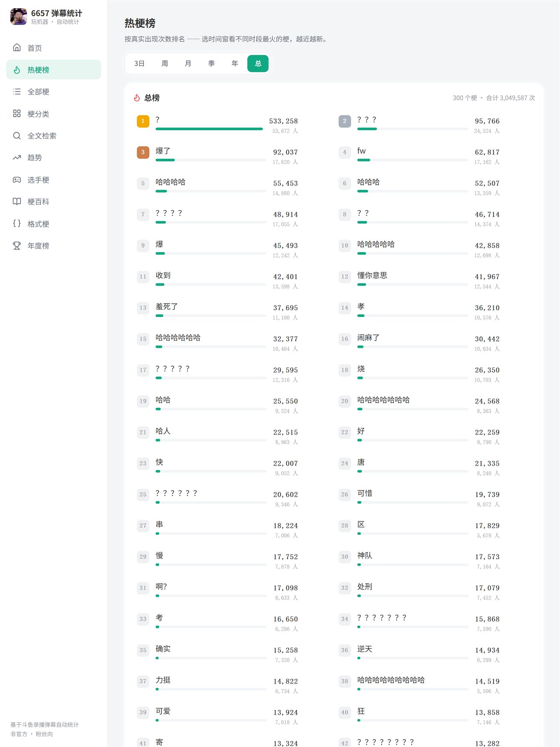The image size is (560, 747).
Task: Click the grid icon for 梗分类
Action: (x=17, y=113)
